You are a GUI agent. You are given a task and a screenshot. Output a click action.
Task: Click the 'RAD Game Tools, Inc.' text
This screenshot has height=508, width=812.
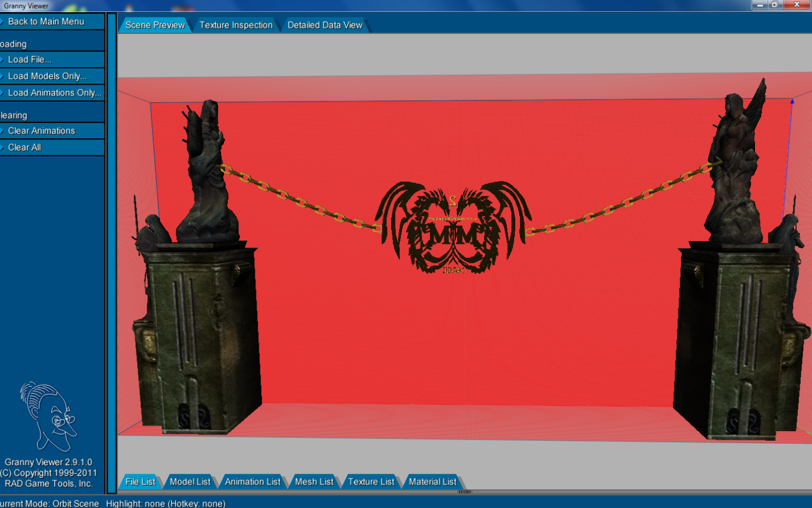(x=48, y=484)
